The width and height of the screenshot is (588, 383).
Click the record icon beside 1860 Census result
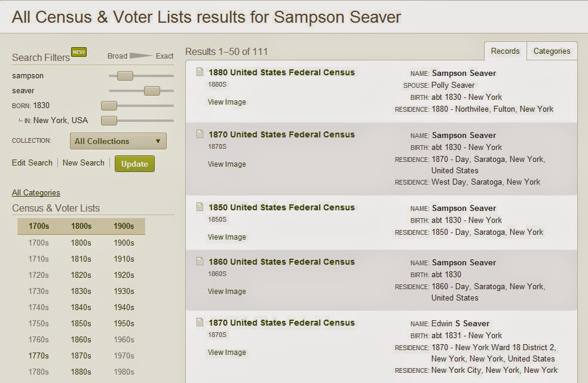pyautogui.click(x=200, y=261)
